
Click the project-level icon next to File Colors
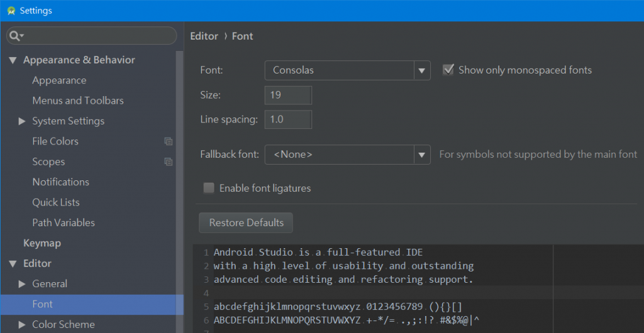pos(169,141)
